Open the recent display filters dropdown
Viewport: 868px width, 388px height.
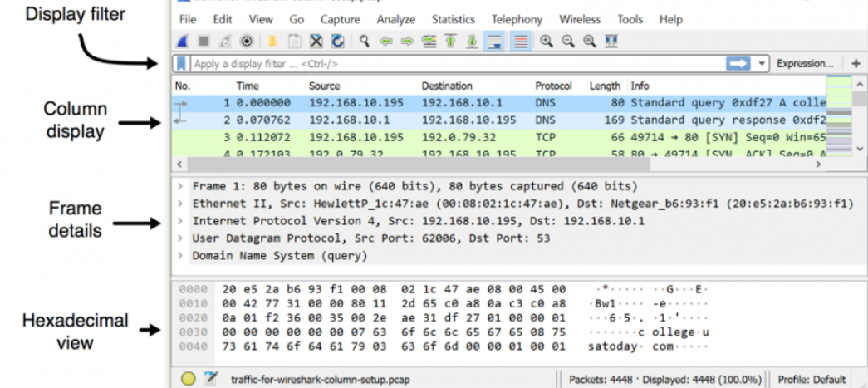tap(762, 64)
